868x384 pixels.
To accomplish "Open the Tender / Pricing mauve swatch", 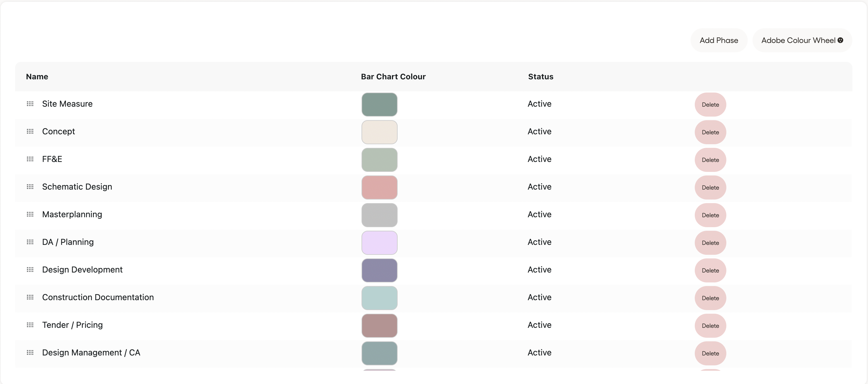I will coord(380,325).
